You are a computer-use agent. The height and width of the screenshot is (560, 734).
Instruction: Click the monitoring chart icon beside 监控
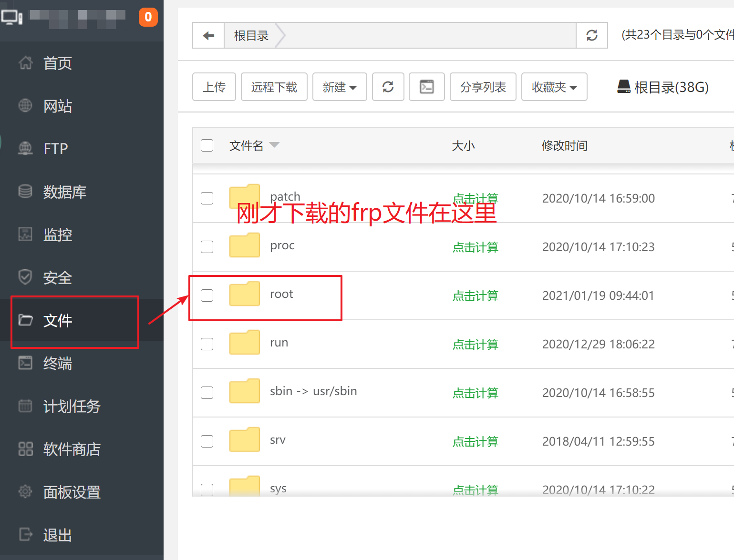[25, 234]
